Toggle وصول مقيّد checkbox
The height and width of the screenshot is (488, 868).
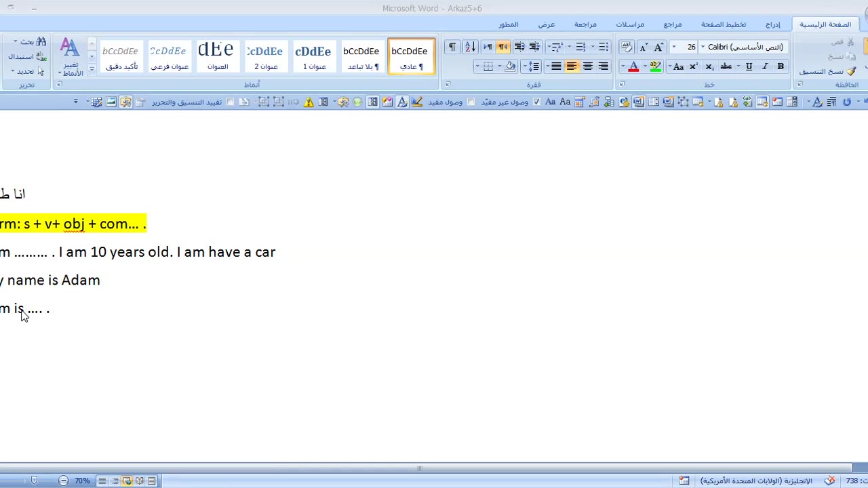pos(471,102)
